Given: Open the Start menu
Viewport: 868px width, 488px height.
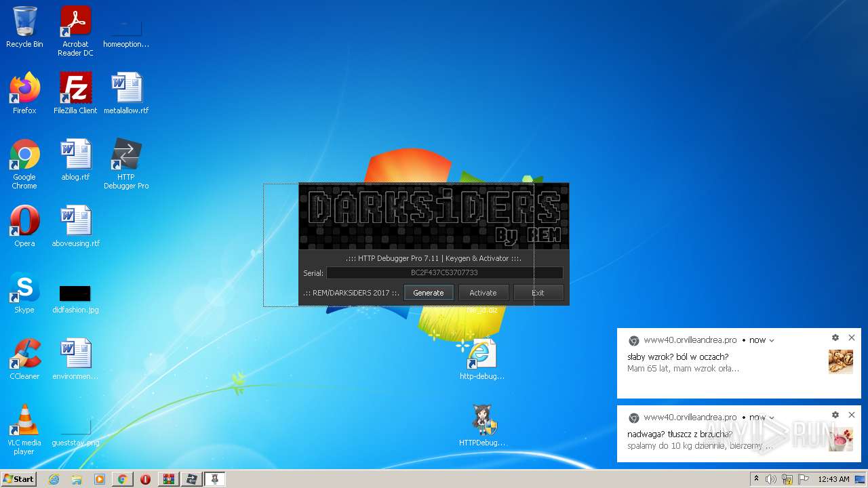Looking at the screenshot, I should (18, 479).
